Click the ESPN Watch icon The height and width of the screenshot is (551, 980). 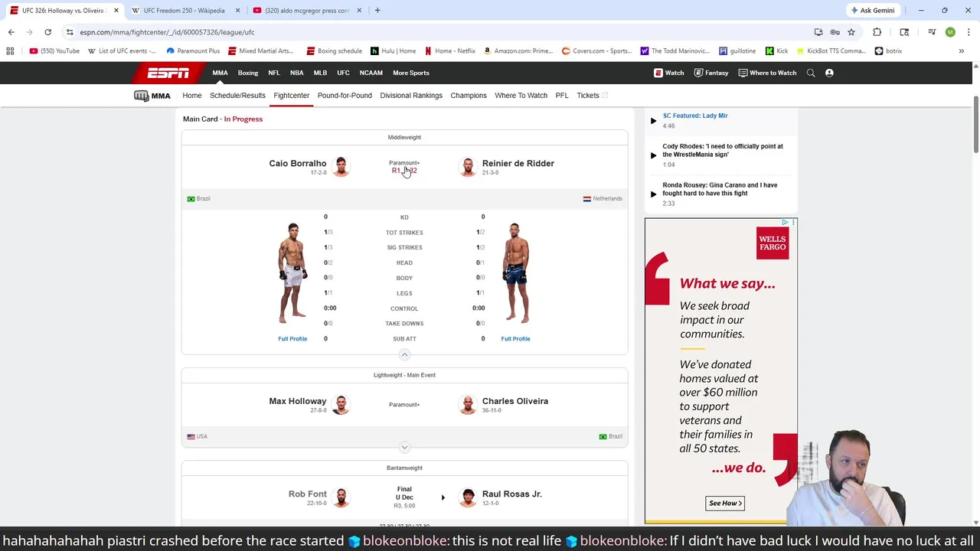(668, 73)
